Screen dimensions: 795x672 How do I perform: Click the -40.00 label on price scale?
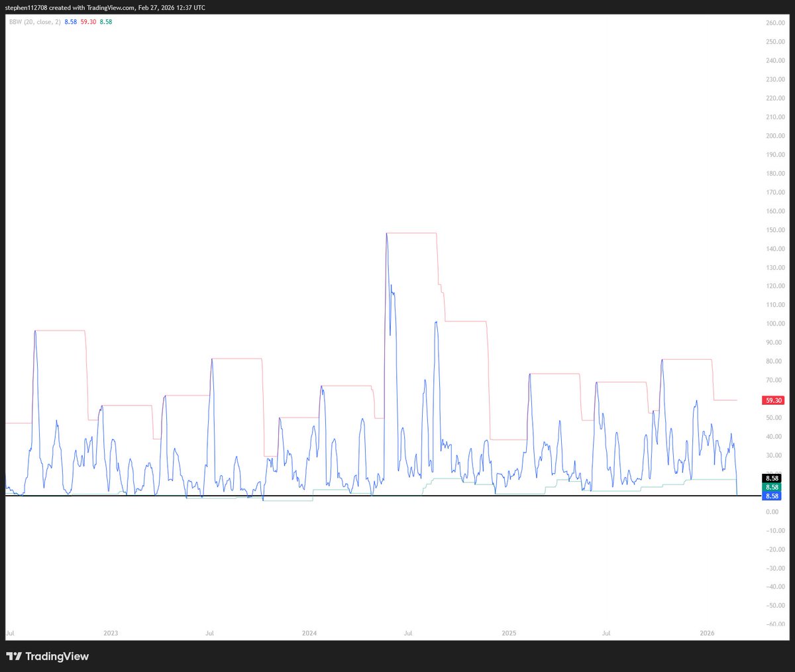[x=775, y=587]
